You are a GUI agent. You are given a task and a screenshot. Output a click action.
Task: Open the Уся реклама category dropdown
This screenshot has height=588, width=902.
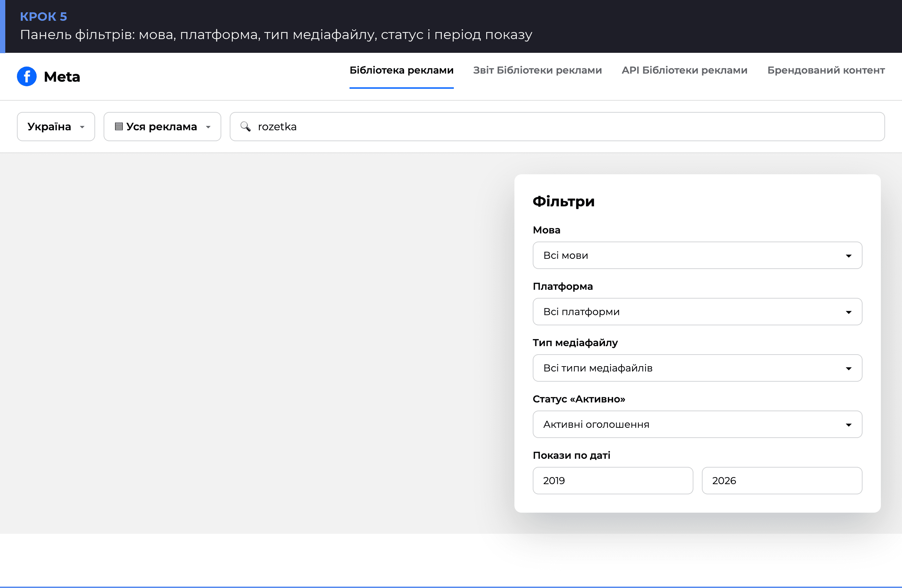[x=162, y=126]
